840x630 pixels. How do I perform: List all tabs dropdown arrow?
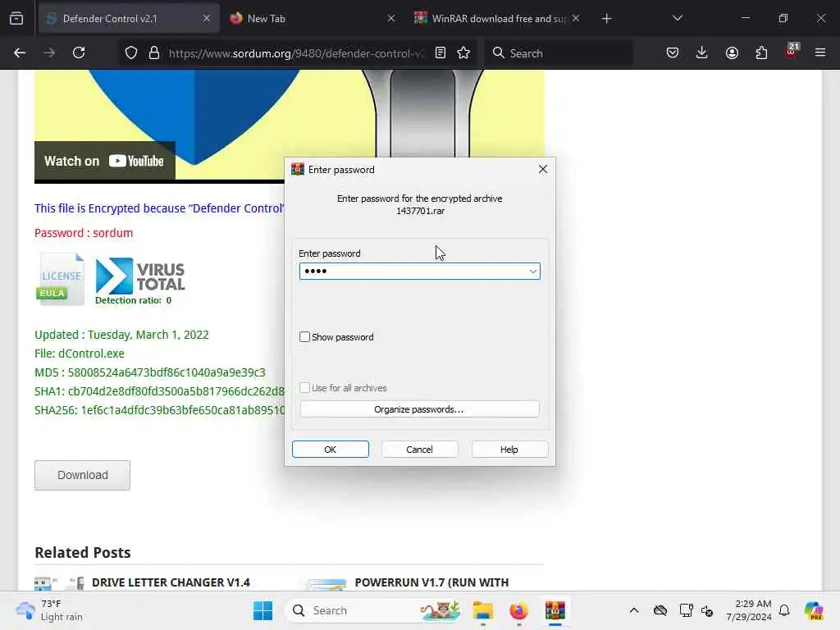[678, 18]
